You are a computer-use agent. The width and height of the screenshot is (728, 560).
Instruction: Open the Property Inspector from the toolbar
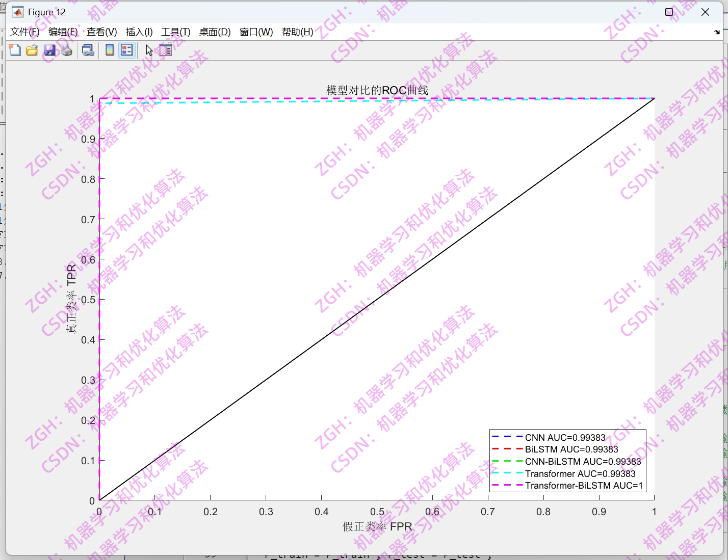click(165, 50)
